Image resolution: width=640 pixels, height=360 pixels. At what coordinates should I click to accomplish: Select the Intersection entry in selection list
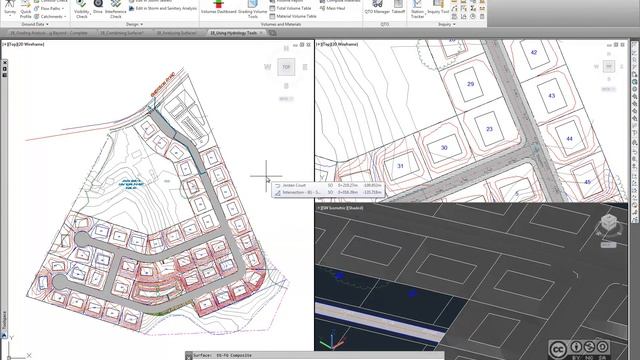click(328, 192)
